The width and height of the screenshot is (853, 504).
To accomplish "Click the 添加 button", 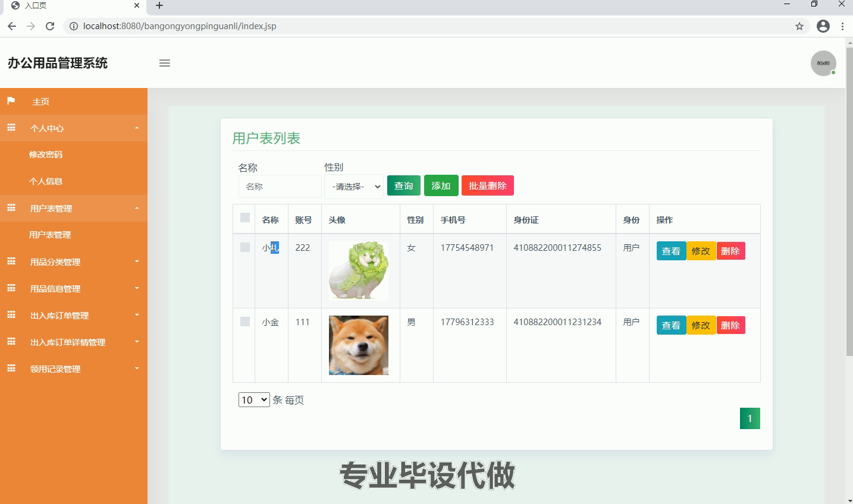I will [441, 185].
